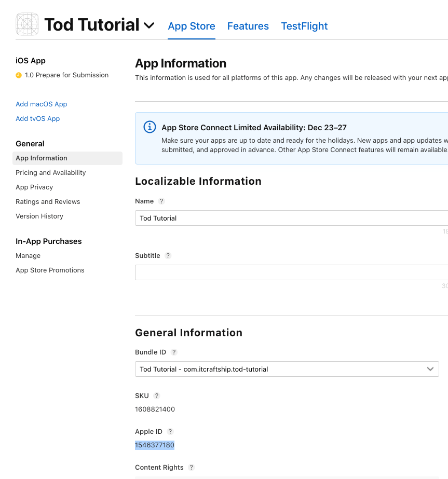This screenshot has height=479, width=448.
Task: Click the info icon in the availability notice
Action: [150, 127]
